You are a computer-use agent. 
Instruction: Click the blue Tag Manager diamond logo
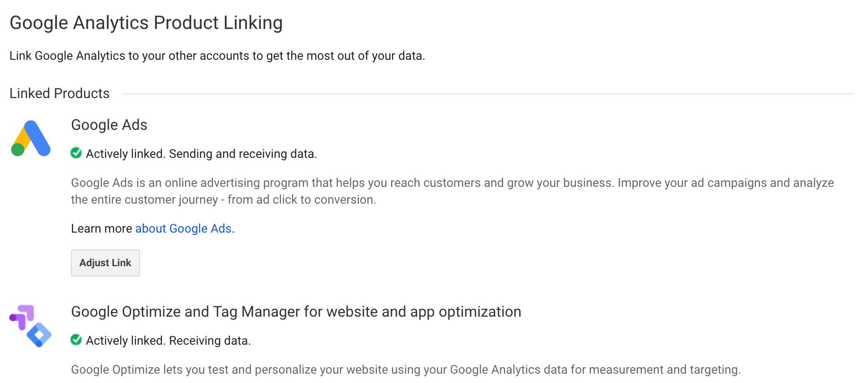pyautogui.click(x=39, y=334)
